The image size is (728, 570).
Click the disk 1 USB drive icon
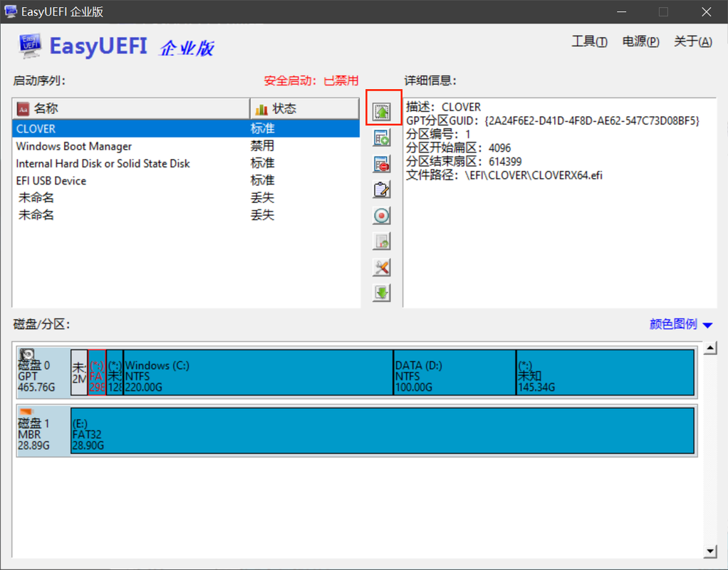27,412
